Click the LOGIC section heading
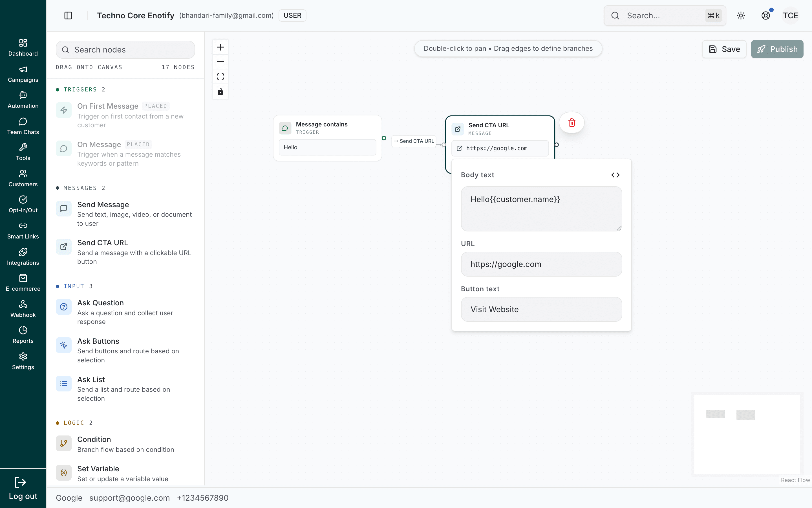 pos(74,423)
